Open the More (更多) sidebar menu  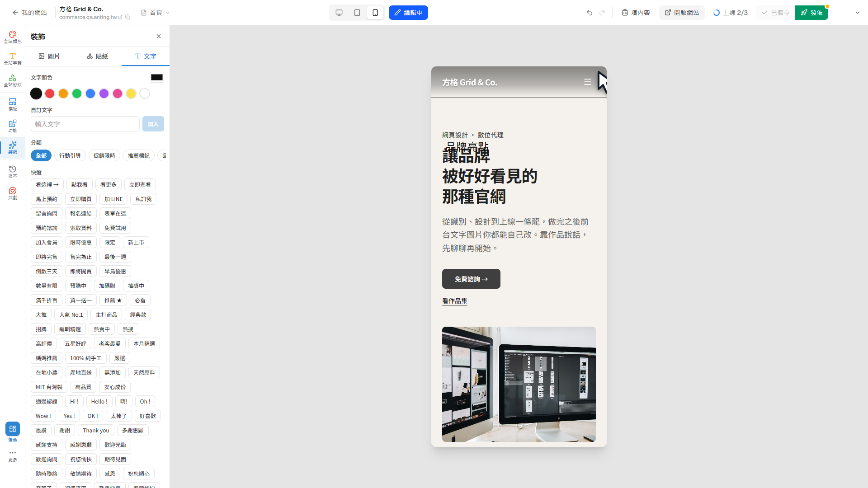[13, 456]
